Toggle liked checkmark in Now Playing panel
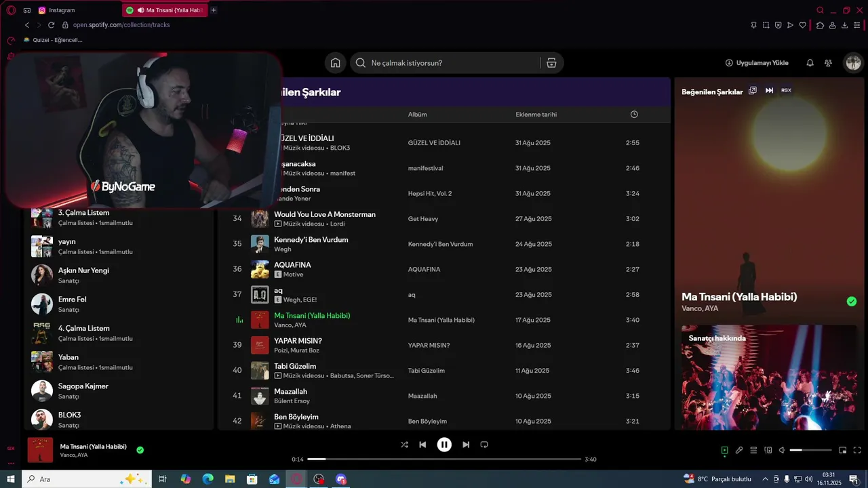The width and height of the screenshot is (868, 488). coord(852,302)
